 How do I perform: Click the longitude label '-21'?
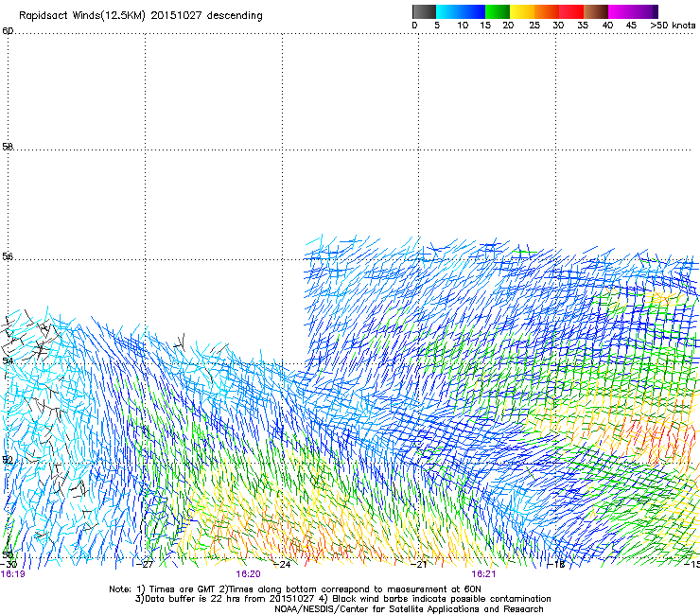(x=419, y=564)
